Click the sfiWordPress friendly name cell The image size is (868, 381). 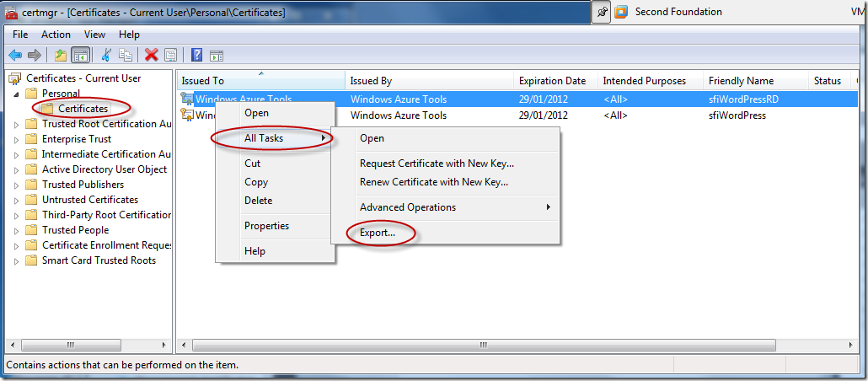pos(737,115)
